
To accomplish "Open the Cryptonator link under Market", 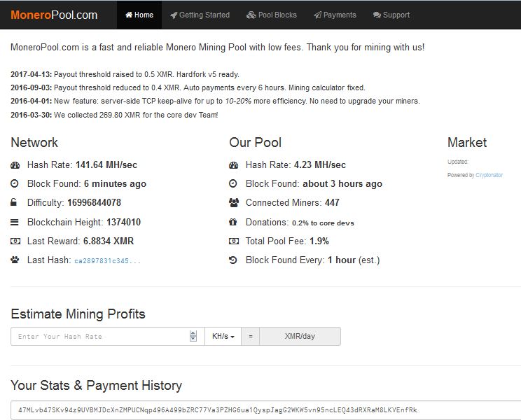I will [489, 175].
